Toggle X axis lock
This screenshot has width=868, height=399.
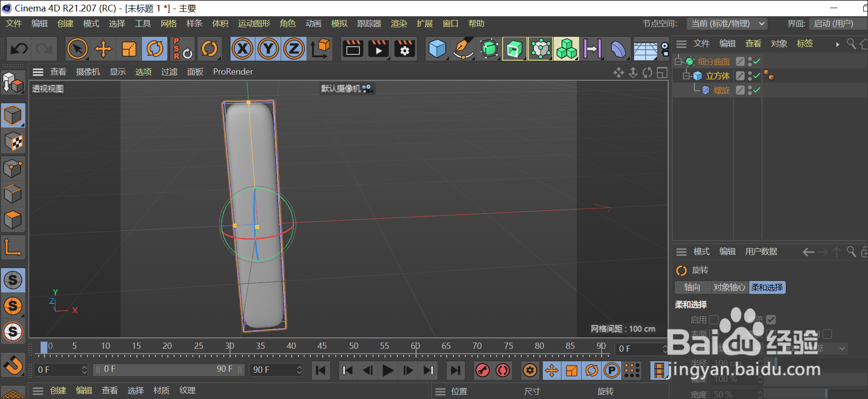[243, 49]
